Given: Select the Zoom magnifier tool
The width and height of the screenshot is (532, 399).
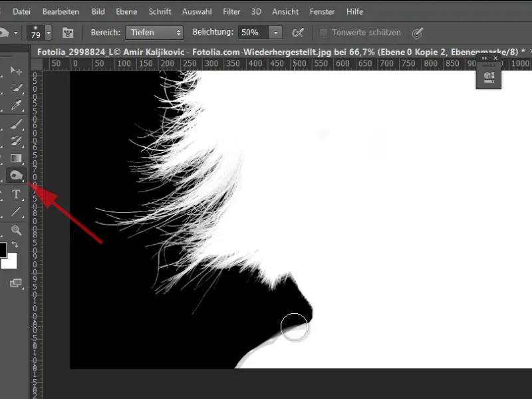Looking at the screenshot, I should 17,230.
